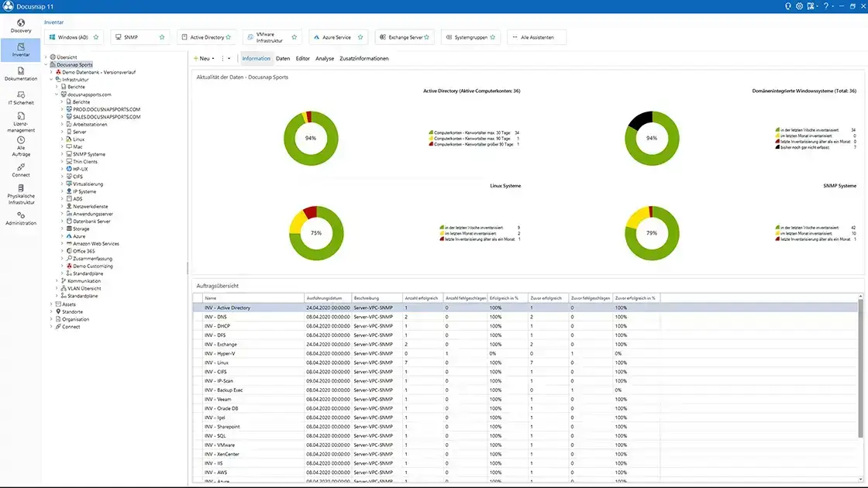
Task: Expand the Arbeitsstationen tree node
Action: coord(62,125)
